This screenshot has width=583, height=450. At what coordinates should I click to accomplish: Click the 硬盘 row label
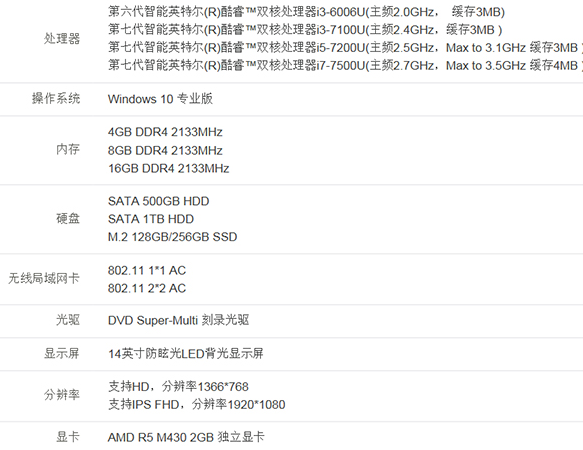pyautogui.click(x=68, y=219)
